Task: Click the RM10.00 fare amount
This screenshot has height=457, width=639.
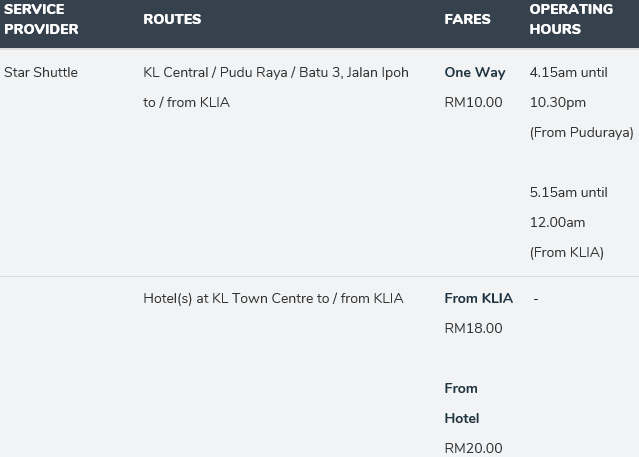Action: (x=473, y=102)
